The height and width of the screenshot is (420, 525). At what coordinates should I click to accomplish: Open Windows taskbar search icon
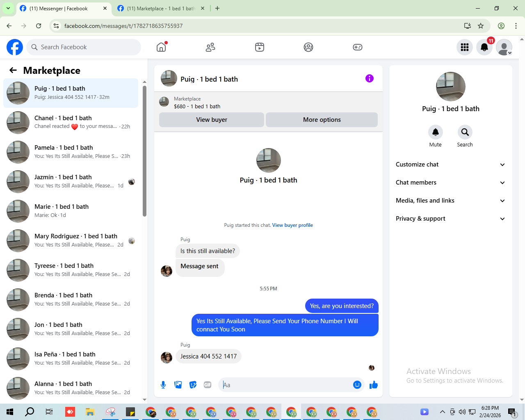[x=30, y=412]
